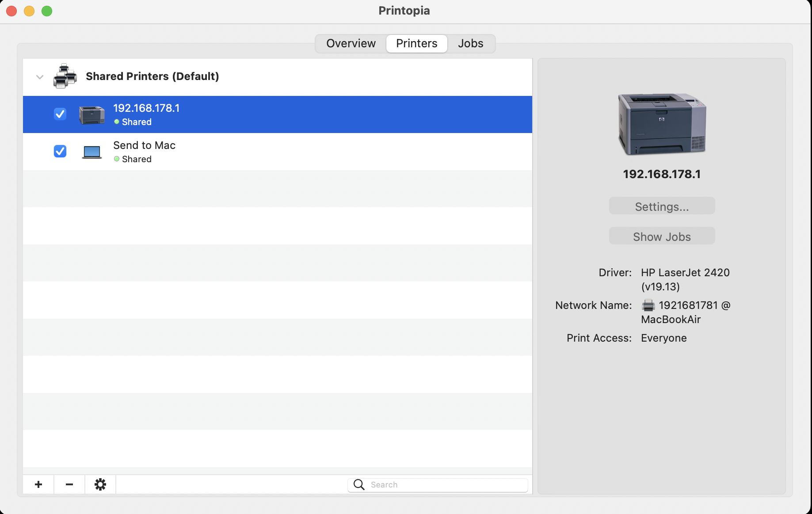Close the Printopia window
Image resolution: width=812 pixels, height=514 pixels.
(x=12, y=11)
